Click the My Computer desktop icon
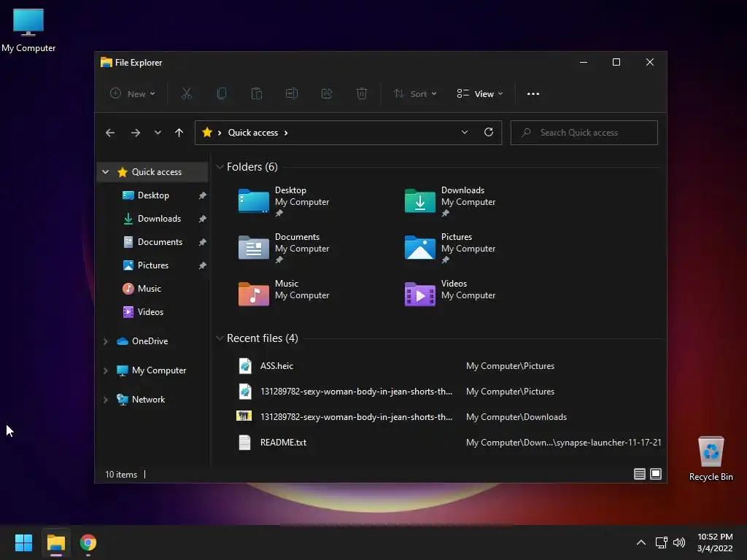Image resolution: width=747 pixels, height=560 pixels. [28, 31]
